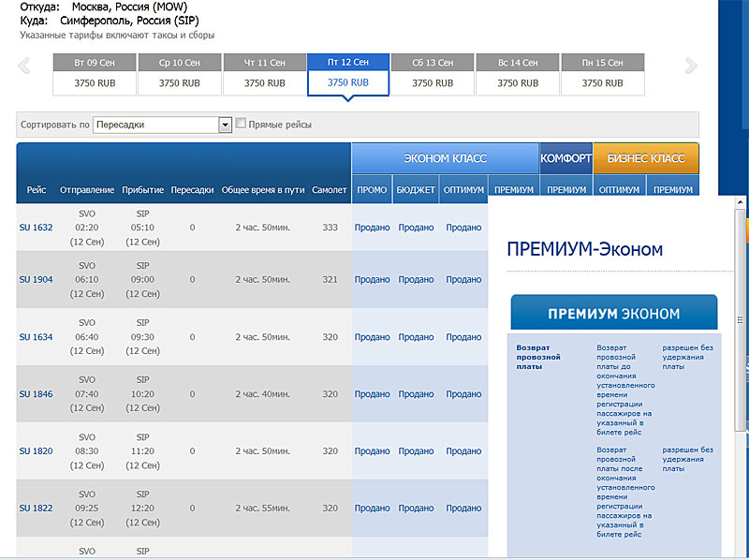Open flight SU 1820 link
Viewport: 749px width, 560px height.
pos(36,451)
